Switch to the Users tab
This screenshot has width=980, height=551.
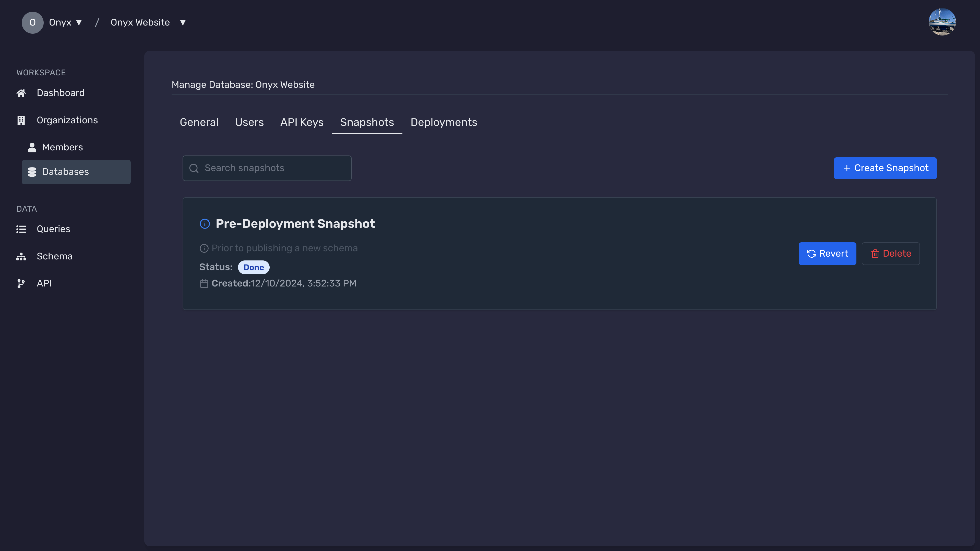coord(249,122)
